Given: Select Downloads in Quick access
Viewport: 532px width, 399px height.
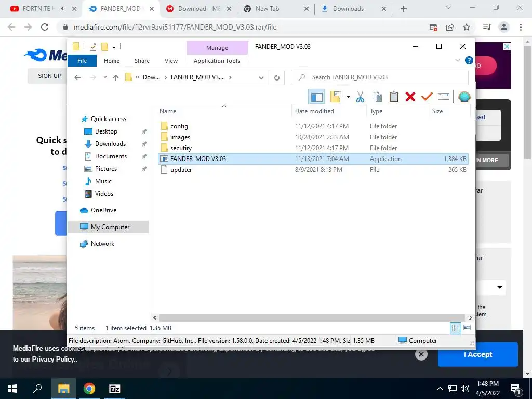Looking at the screenshot, I should click(x=110, y=144).
